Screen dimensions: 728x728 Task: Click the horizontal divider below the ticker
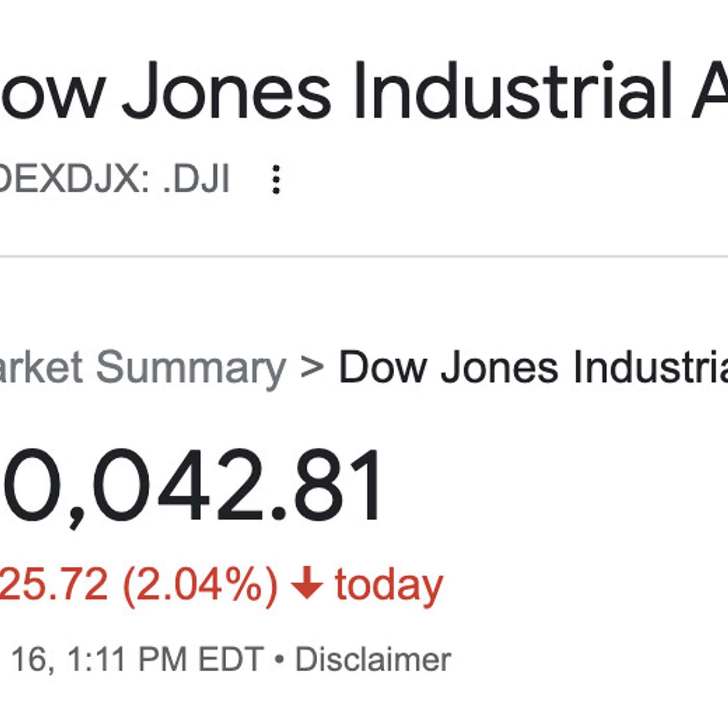tap(364, 256)
